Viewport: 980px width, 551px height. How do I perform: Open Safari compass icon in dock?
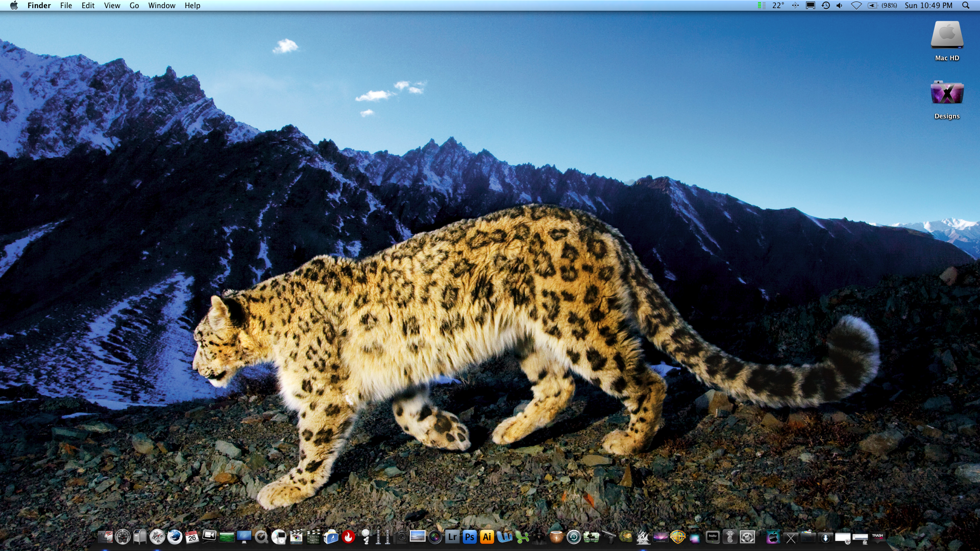[x=157, y=537]
